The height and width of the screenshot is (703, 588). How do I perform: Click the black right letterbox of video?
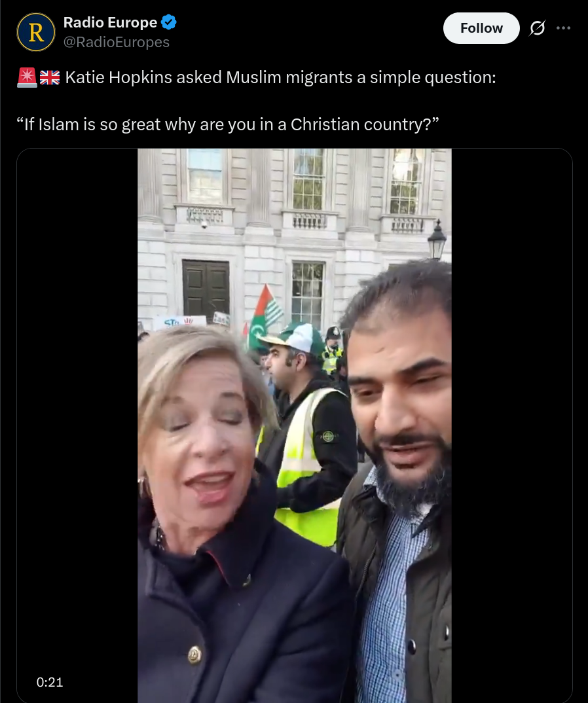click(512, 425)
